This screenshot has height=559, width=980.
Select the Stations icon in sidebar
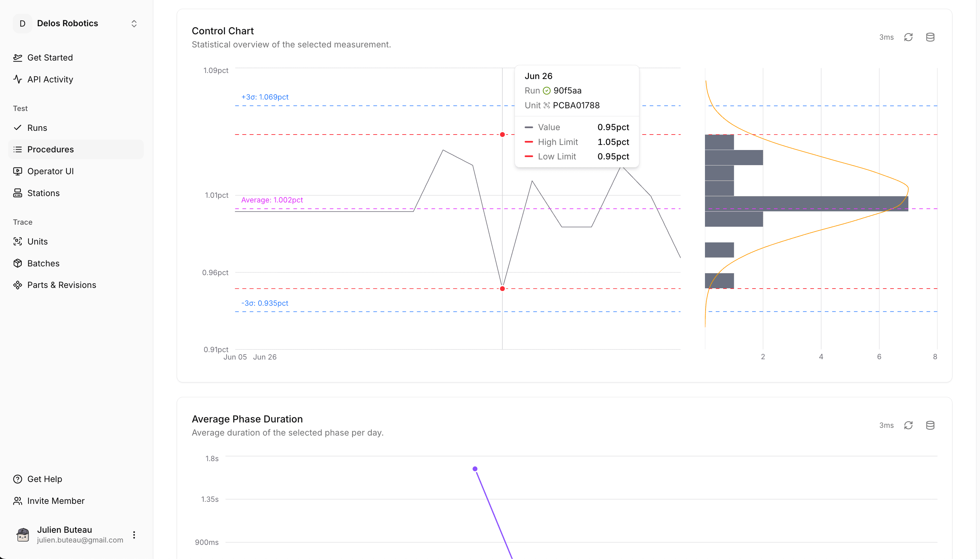pos(18,193)
